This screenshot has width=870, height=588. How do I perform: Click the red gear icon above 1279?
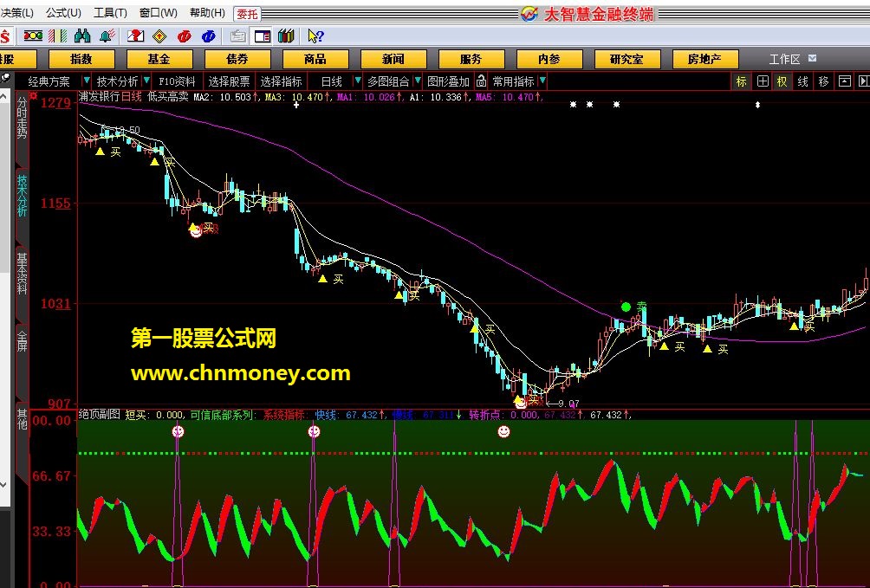pyautogui.click(x=33, y=96)
